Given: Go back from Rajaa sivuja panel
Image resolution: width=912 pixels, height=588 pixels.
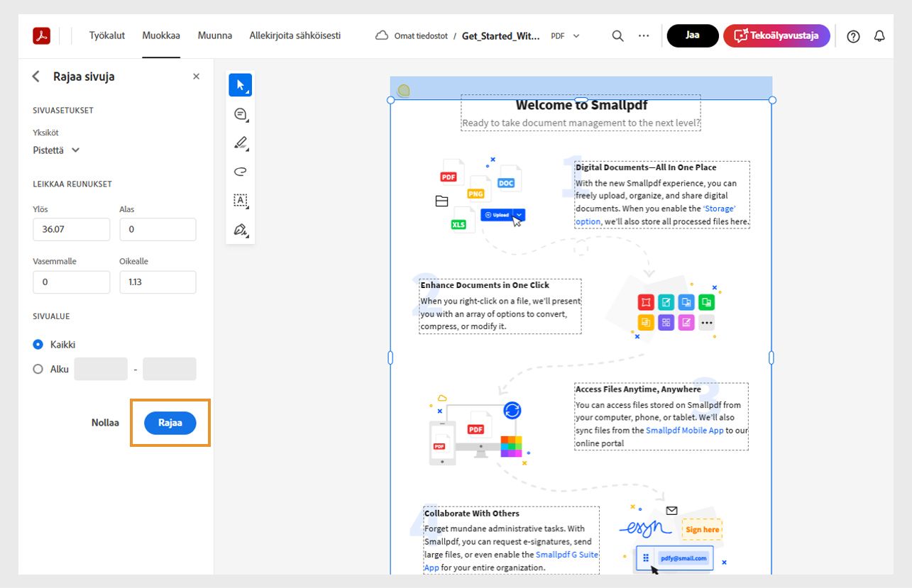Looking at the screenshot, I should pos(36,77).
